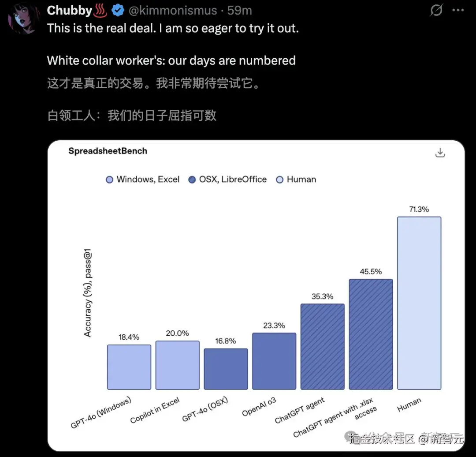Click the blue verified badge next to Chubby
This screenshot has height=457, width=476.
pyautogui.click(x=117, y=10)
